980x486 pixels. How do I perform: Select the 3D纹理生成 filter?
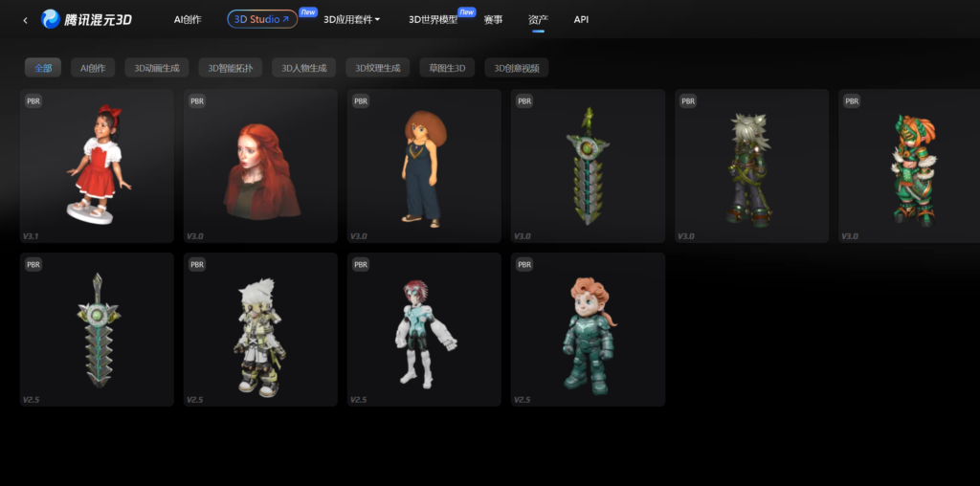click(377, 68)
